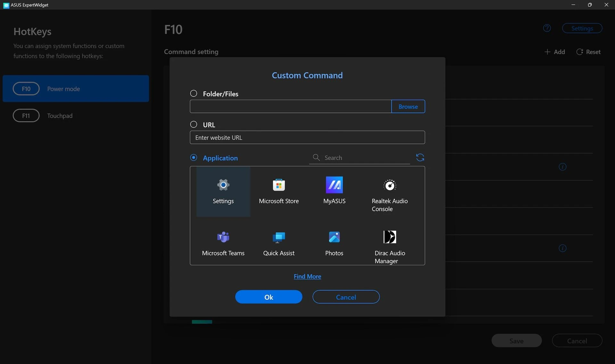Click the search magnifier icon
This screenshot has height=364, width=615.
[316, 158]
